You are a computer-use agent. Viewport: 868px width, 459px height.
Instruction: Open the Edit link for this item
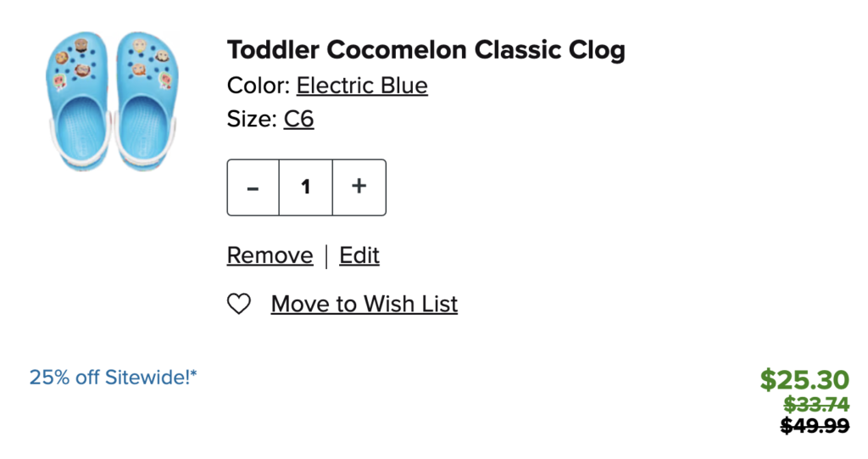(x=359, y=255)
